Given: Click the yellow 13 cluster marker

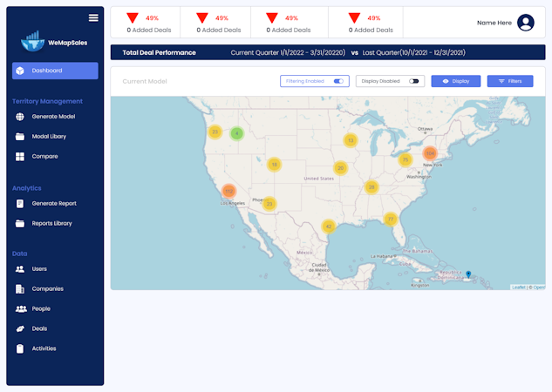Looking at the screenshot, I should click(351, 140).
